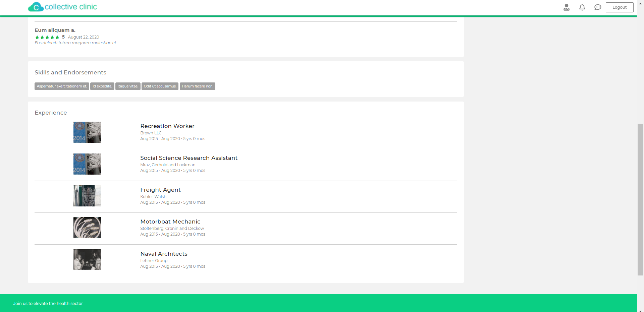Screen dimensions: 644x312
Task: Click the 'Skills and Endorsements' heading
Action: [x=70, y=72]
